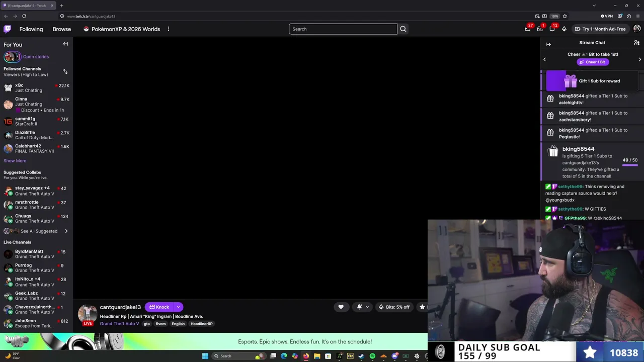Viewport: 644px width, 362px height.
Task: Open cantguardjake13's channel avatar
Action: tap(87, 314)
